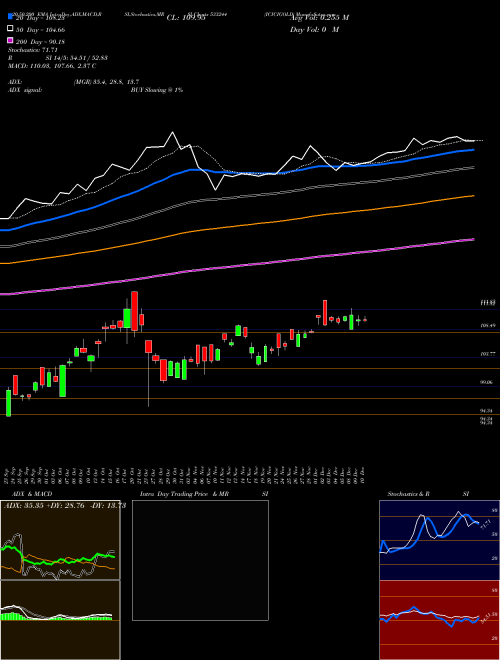The width and height of the screenshot is (500, 660).
Task: Click the 'Stochastics: 71.71' readout
Action: click(32, 50)
